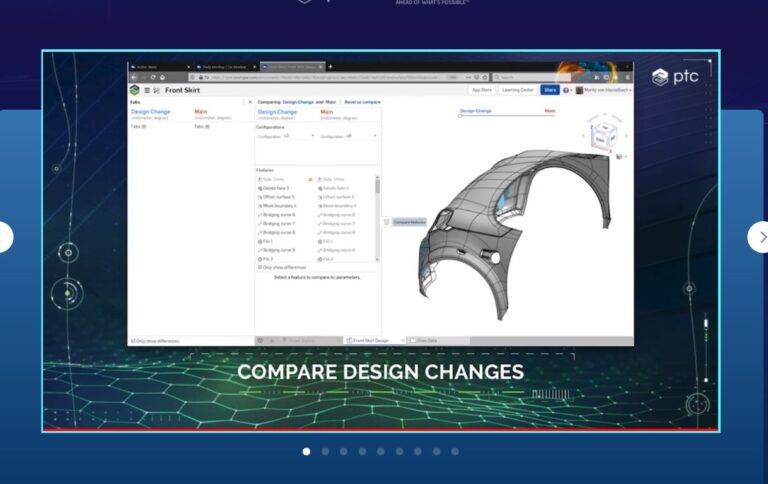Select the left-column Bridging curve 9 feature
This screenshot has width=768, height=484.
pos(276,250)
